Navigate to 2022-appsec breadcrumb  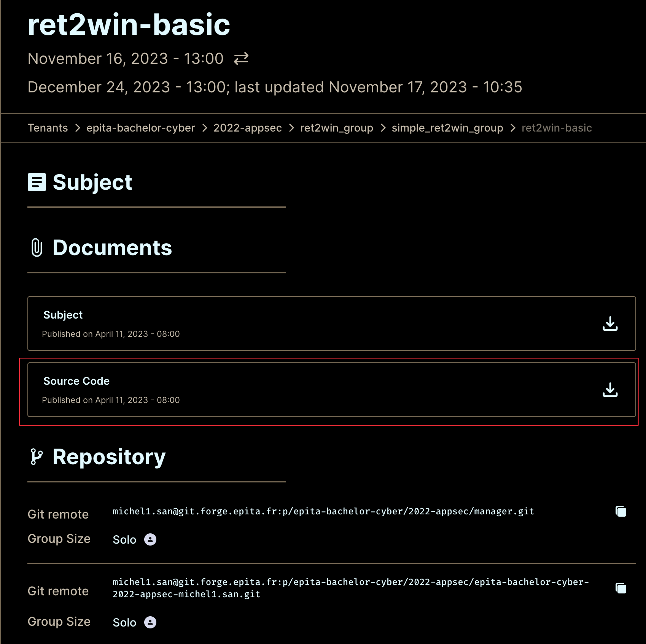247,128
